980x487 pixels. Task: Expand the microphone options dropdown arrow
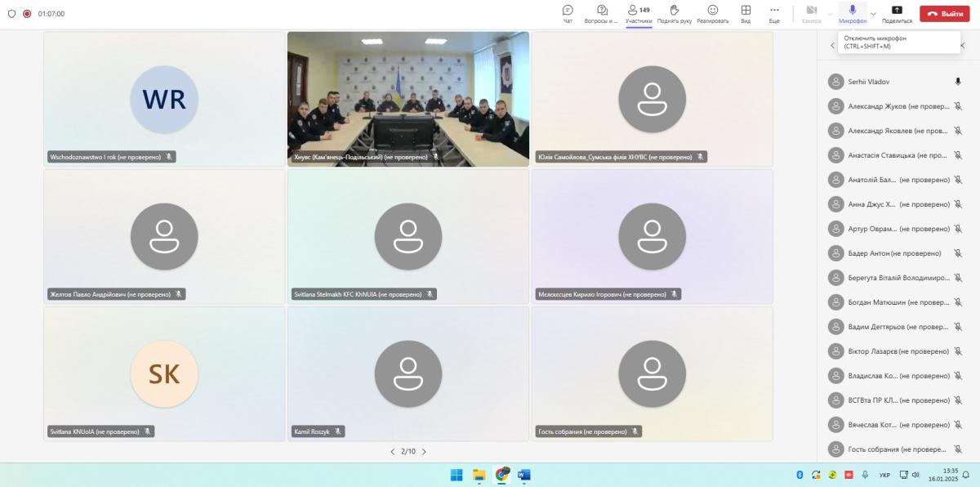point(873,14)
